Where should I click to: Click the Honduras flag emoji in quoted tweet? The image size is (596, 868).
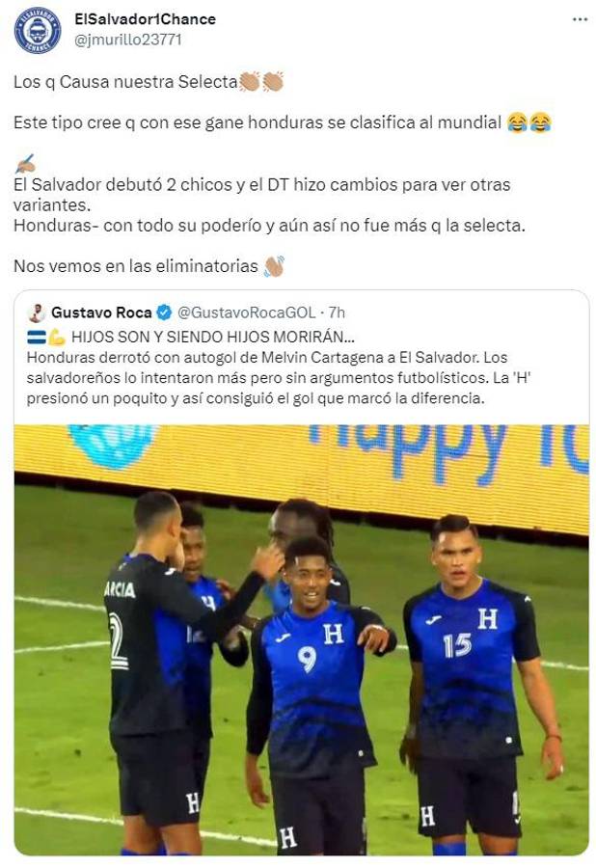point(36,337)
